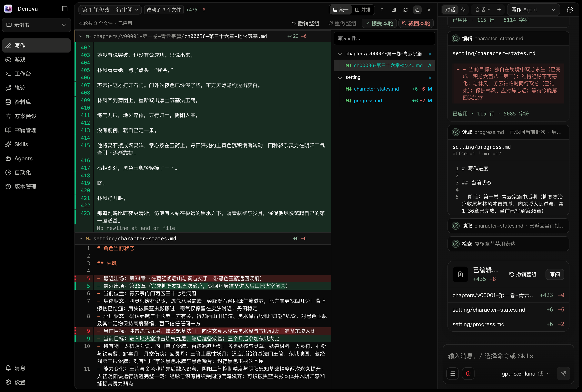Open the 工作台 terminal section
This screenshot has width=582, height=392.
(x=36, y=74)
